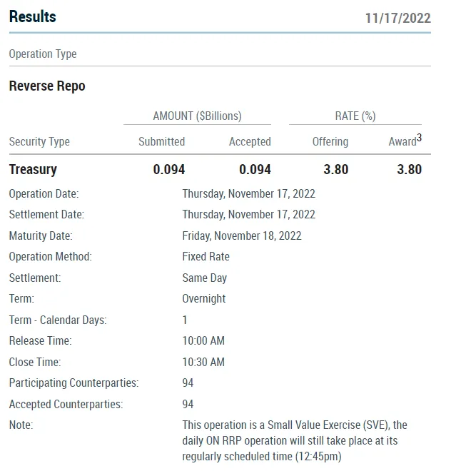Click the Submitted column header
The width and height of the screenshot is (461, 476).
(x=161, y=141)
